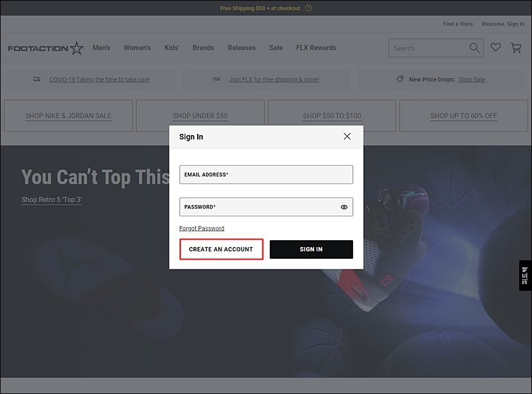Click the price tag icon
532x394 pixels.
[400, 79]
